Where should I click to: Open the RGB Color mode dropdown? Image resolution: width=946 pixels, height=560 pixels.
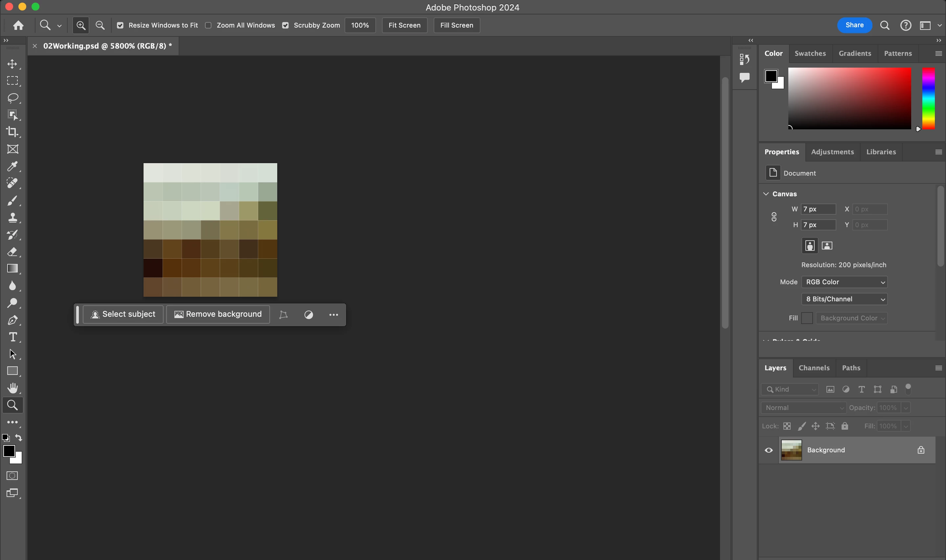click(844, 282)
